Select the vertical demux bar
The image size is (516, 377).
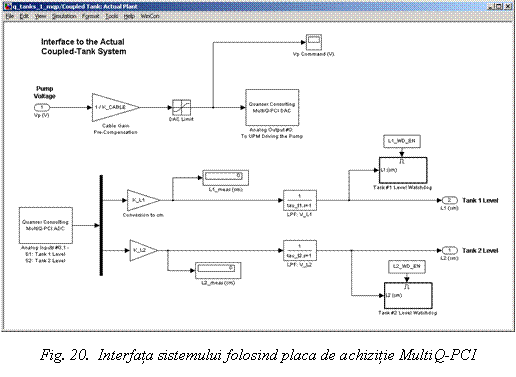tap(101, 225)
